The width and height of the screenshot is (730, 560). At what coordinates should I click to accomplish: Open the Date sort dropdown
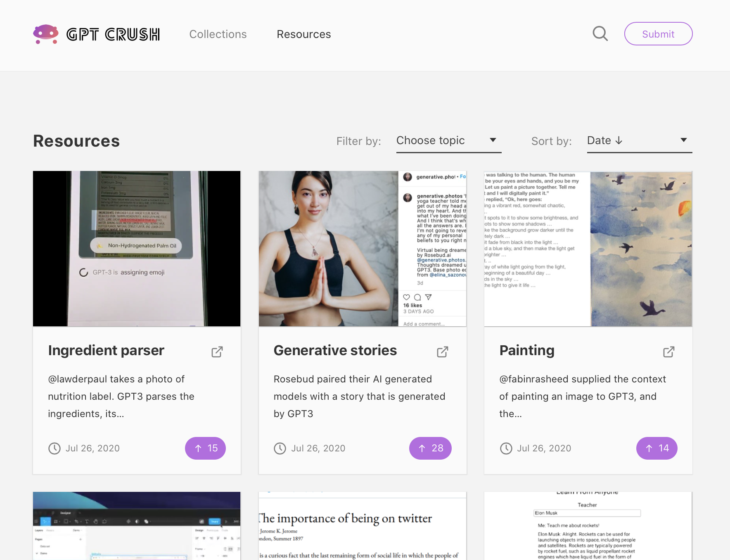tap(640, 141)
